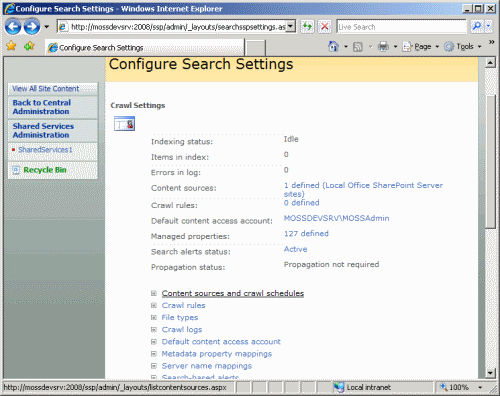Click the Add to Favorites icon
The width and height of the screenshot is (500, 396).
[x=29, y=46]
